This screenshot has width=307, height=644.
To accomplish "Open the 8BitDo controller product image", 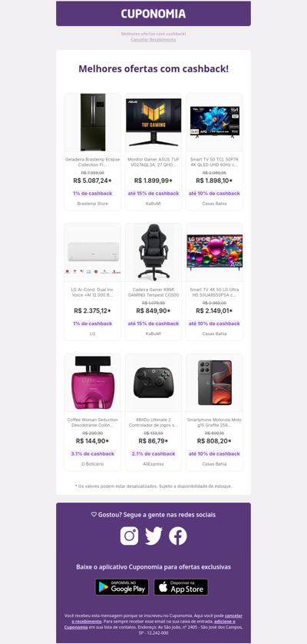I will click(x=153, y=383).
